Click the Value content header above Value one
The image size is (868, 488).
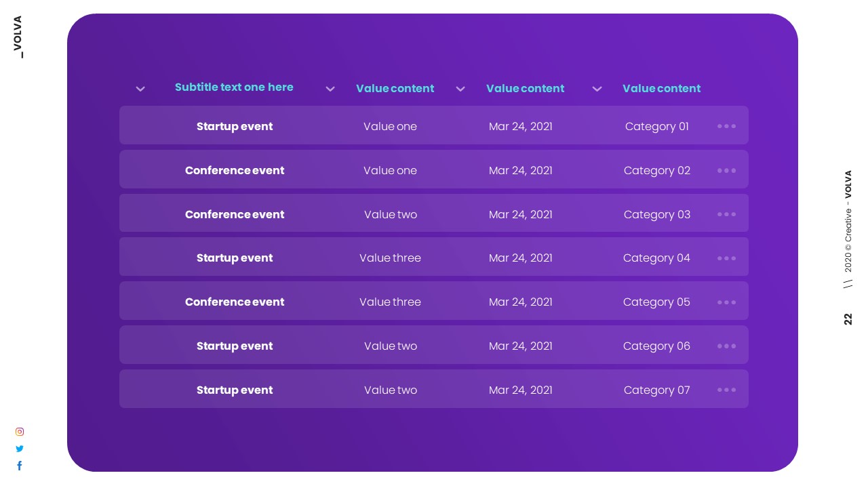point(395,89)
